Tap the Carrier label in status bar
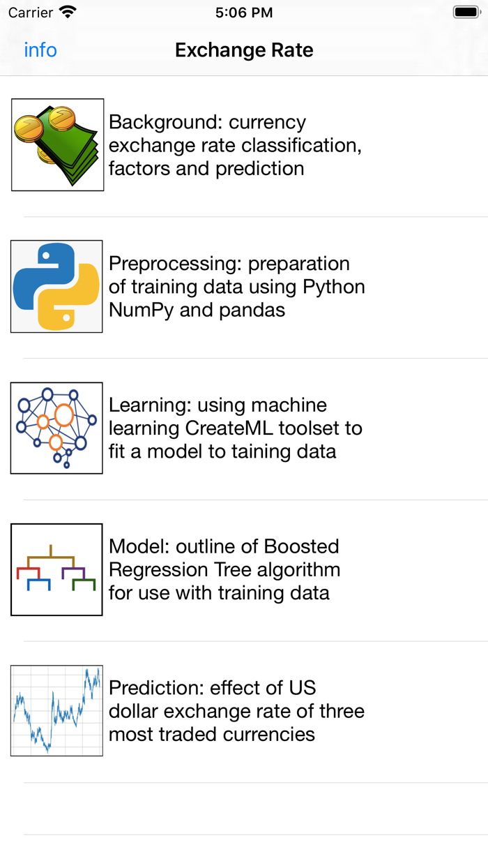Image resolution: width=488 pixels, height=868 pixels. [31, 13]
